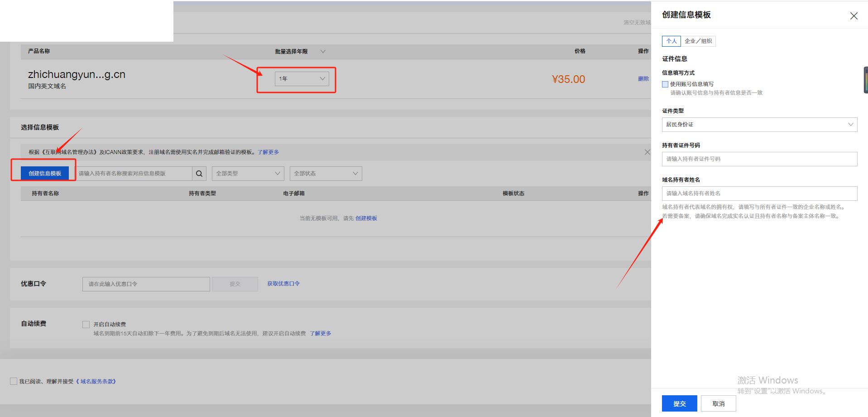The width and height of the screenshot is (868, 417).
Task: Close the 创建信息模板 side panel
Action: 854,16
